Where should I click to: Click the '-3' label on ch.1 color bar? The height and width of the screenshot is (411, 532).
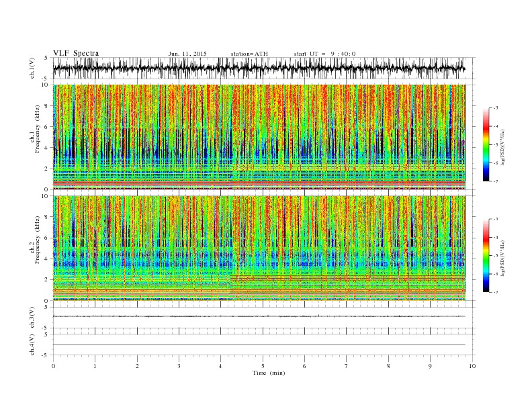coord(495,108)
